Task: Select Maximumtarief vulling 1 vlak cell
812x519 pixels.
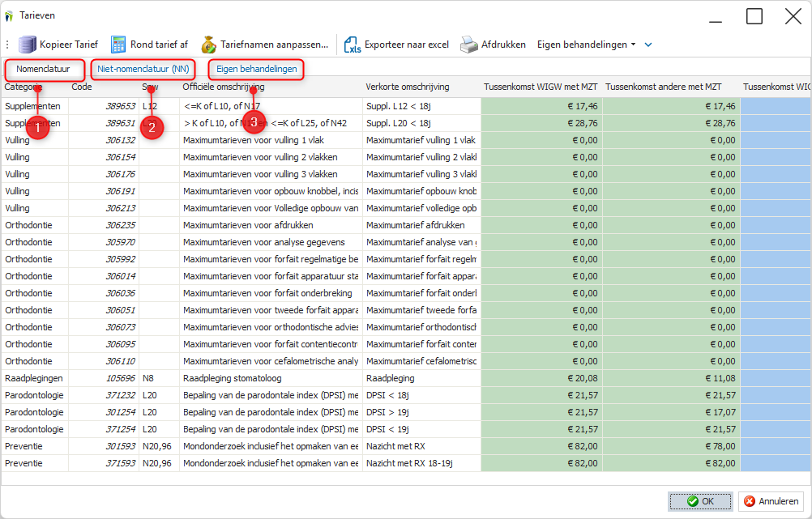Action: tap(422, 140)
